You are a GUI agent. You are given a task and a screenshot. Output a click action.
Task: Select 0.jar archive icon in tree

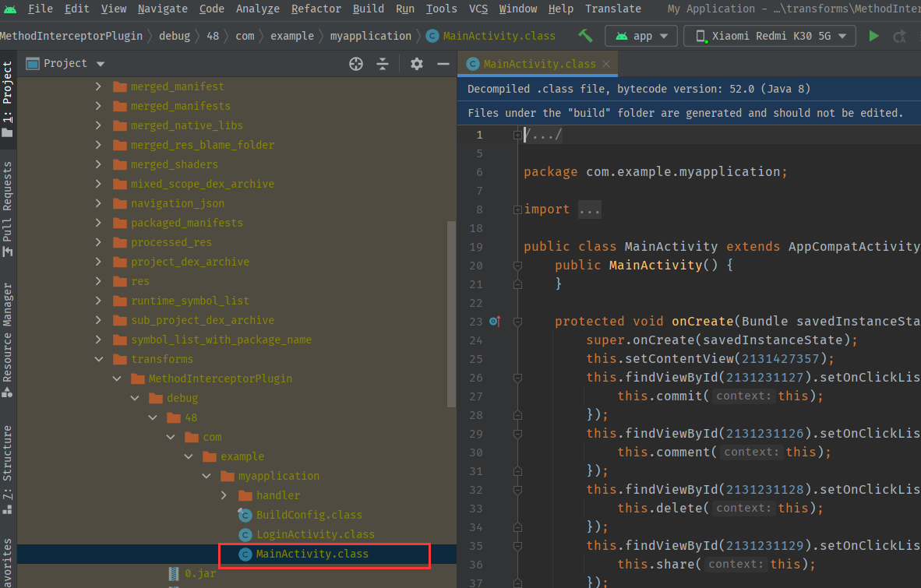coord(174,572)
